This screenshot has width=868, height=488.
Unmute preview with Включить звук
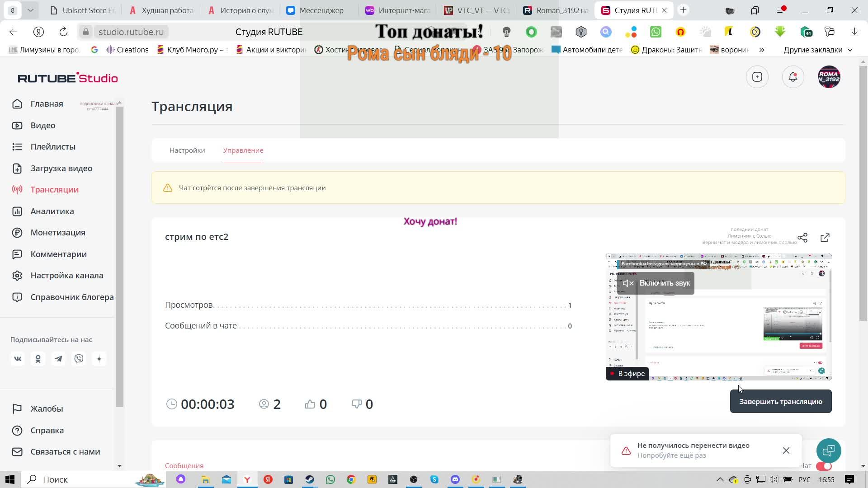(656, 283)
